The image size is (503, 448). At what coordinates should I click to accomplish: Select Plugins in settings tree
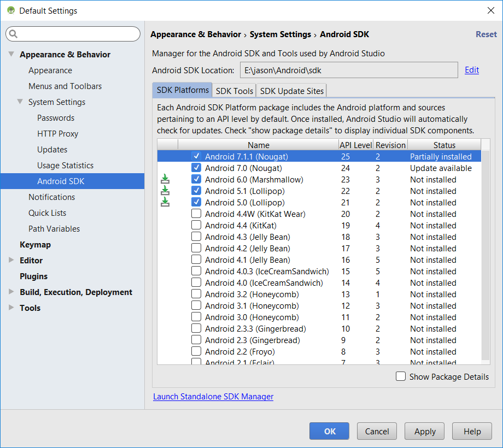(x=33, y=276)
